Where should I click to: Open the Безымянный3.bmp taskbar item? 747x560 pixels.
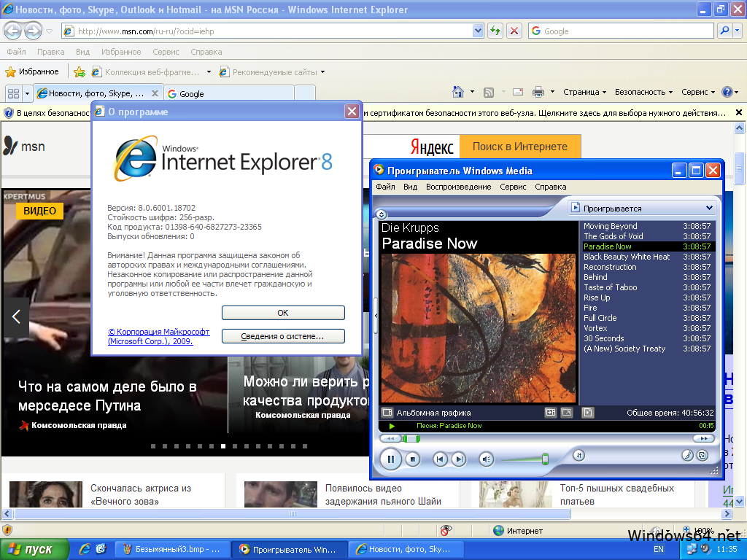tap(172, 550)
